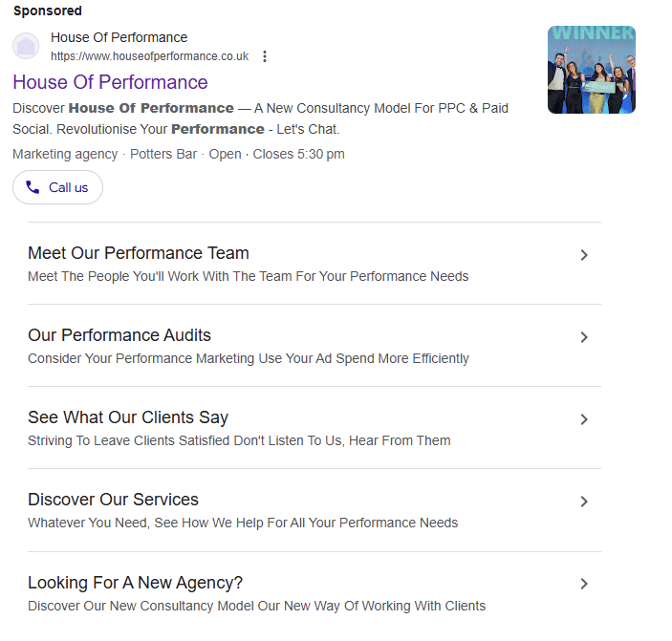The height and width of the screenshot is (641, 672).
Task: Expand the See What Our Clients Say chevron
Action: click(x=584, y=419)
